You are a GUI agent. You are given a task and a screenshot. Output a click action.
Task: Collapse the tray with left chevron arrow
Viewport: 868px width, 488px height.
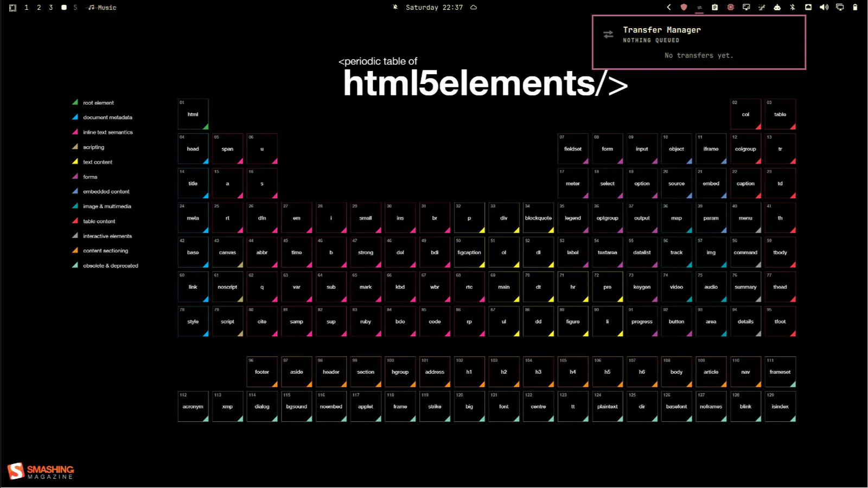(x=669, y=7)
